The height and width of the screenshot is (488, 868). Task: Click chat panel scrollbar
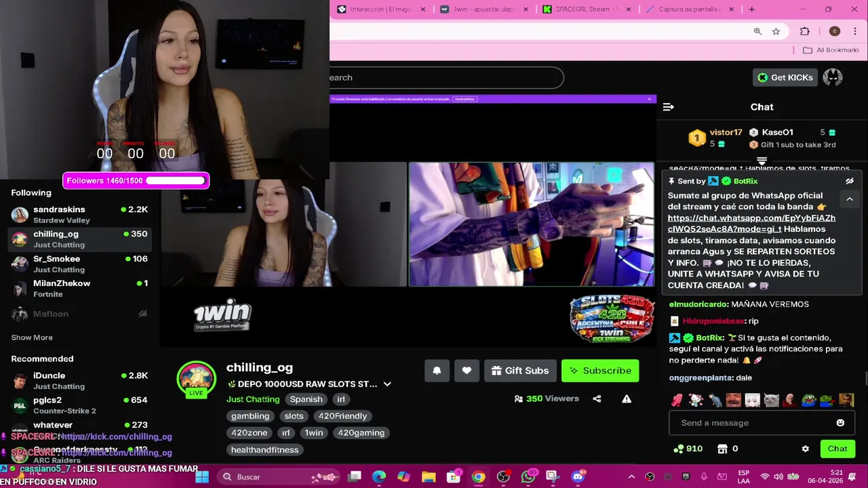click(865, 378)
